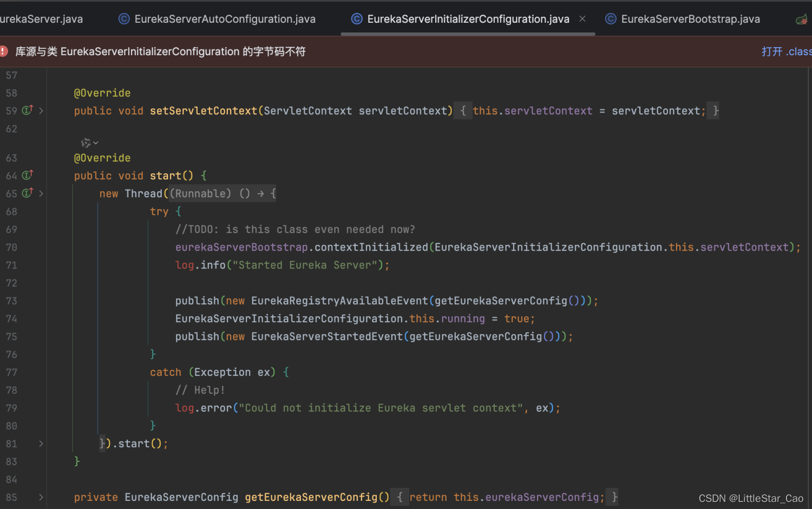This screenshot has width=812, height=509.
Task: Click EurekaRegistryAvailableEvent on line 73
Action: click(x=339, y=301)
